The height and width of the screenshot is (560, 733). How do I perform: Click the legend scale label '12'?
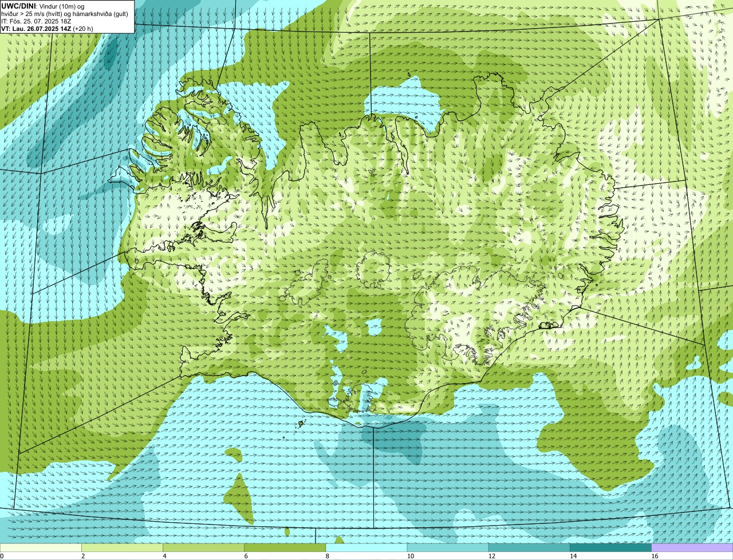click(491, 556)
